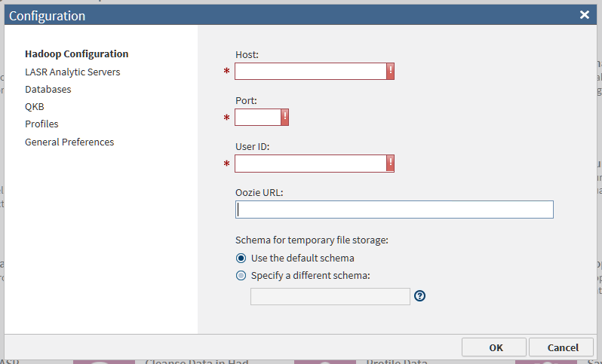Click the Port field error indicator icon
602x364 pixels.
pos(284,118)
